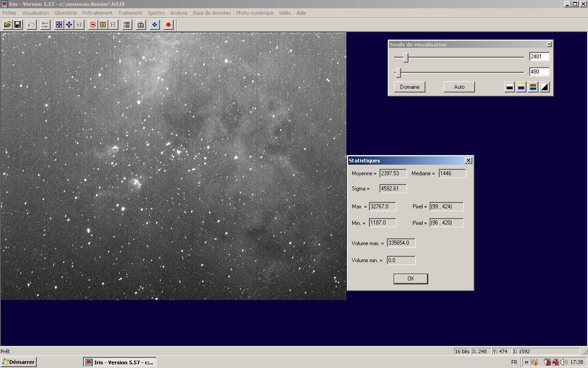Screen dimensions: 588x368
Task: Click the open file folder icon
Action: click(x=7, y=25)
